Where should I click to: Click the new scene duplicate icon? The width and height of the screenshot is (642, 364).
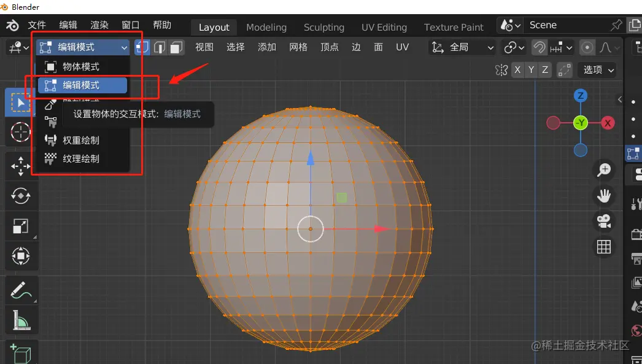634,25
